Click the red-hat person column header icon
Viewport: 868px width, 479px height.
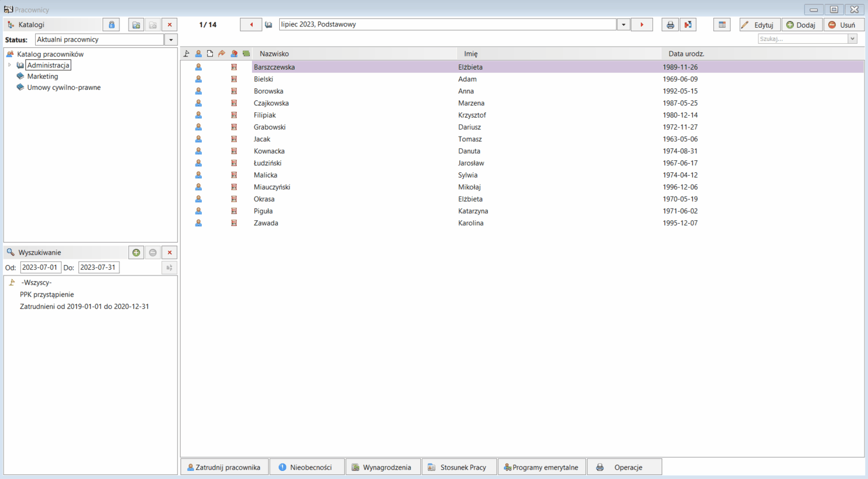(x=234, y=54)
